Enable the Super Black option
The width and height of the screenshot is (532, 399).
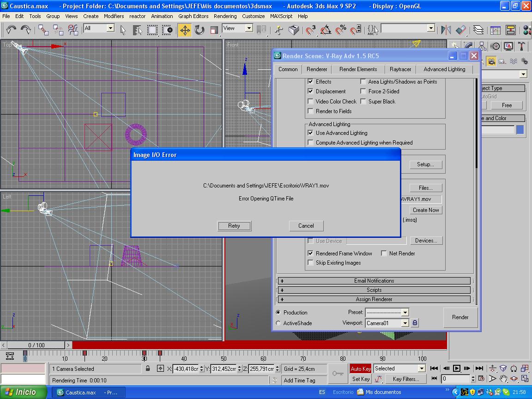click(x=363, y=101)
